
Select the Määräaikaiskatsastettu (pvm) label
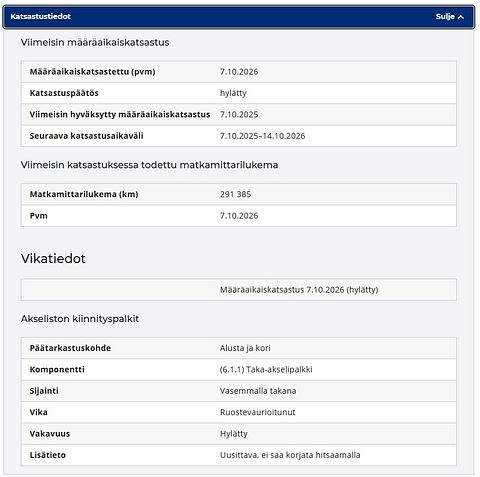tap(92, 72)
